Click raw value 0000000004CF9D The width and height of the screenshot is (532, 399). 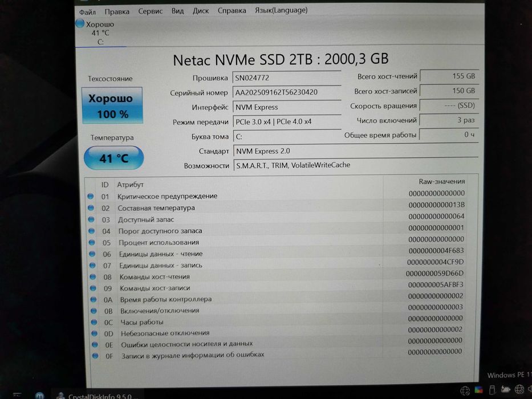tap(435, 262)
